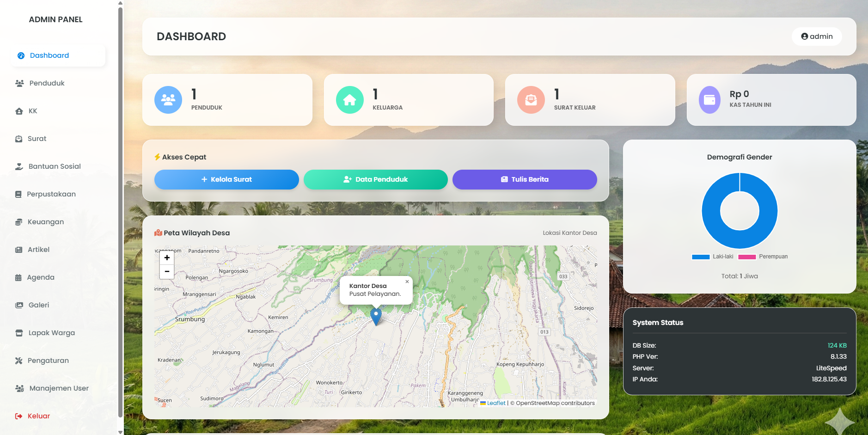This screenshot has height=435, width=868.
Task: Click the Manajemen User icon
Action: point(19,388)
